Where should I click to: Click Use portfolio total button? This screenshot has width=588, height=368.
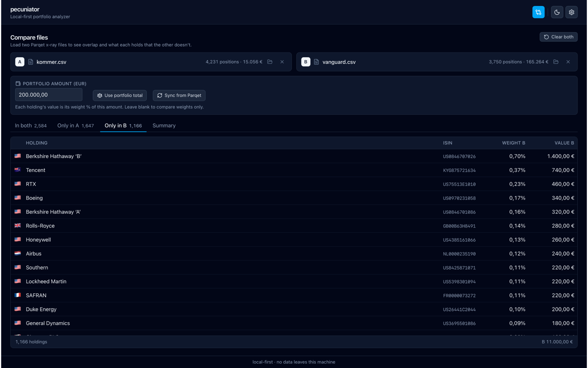point(120,95)
